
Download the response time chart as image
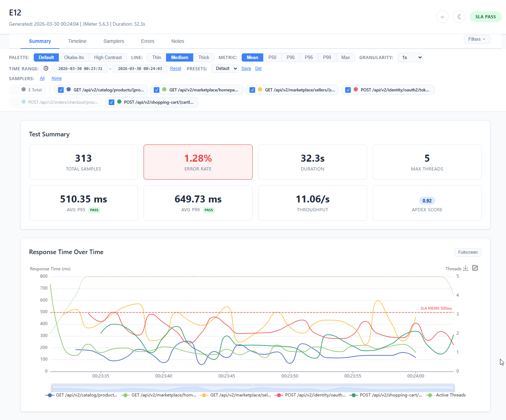click(x=466, y=268)
